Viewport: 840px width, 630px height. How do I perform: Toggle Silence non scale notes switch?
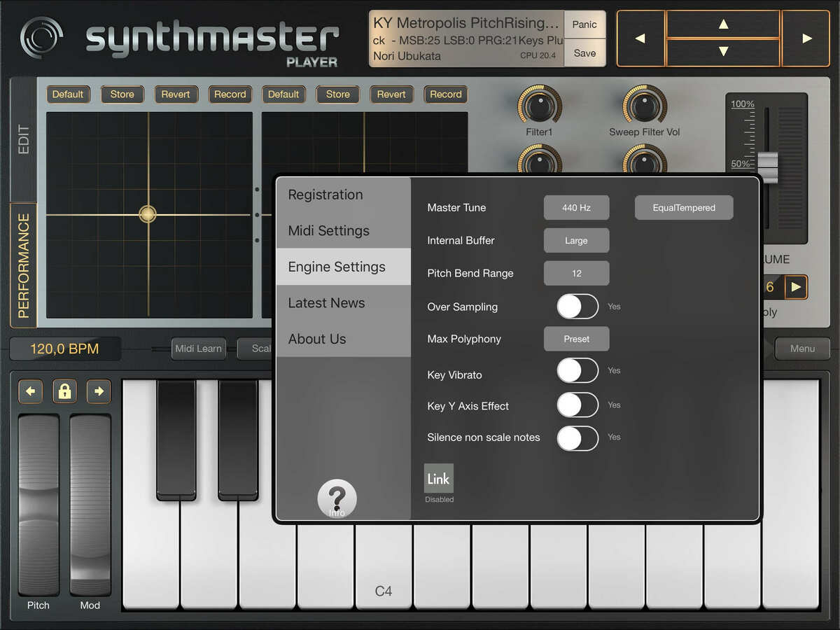point(577,438)
